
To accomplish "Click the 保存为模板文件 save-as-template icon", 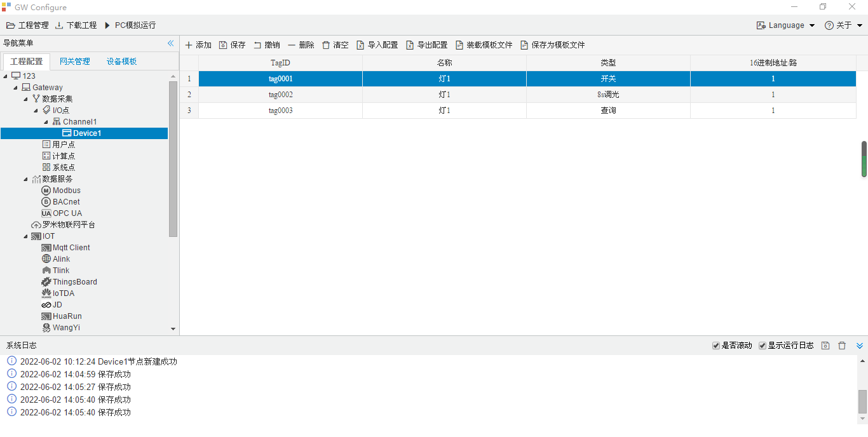I will click(x=524, y=45).
